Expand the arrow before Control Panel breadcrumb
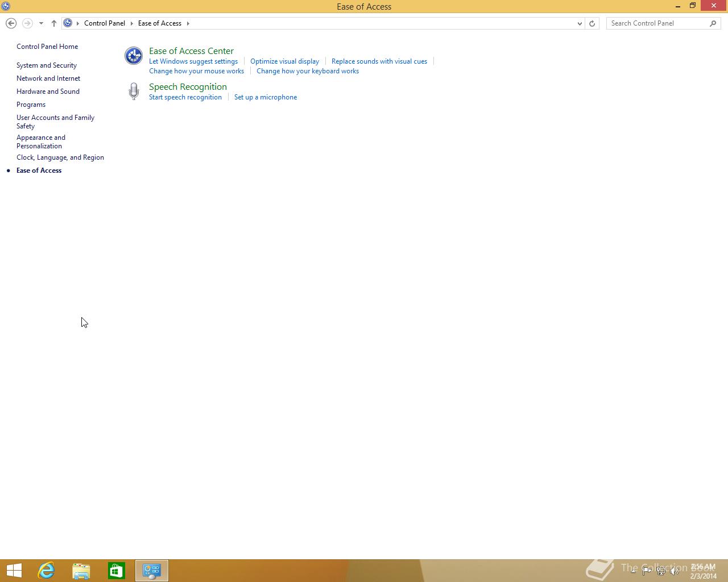The width and height of the screenshot is (728, 582). tap(78, 23)
